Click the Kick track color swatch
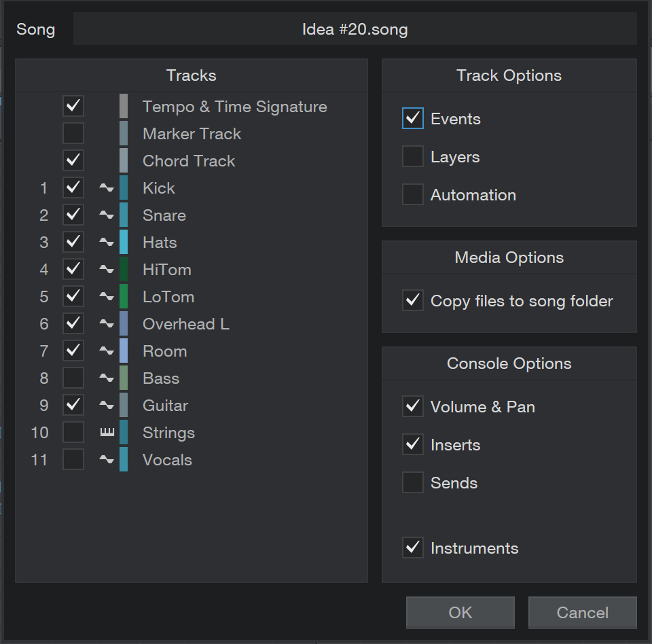The image size is (652, 644). [124, 187]
